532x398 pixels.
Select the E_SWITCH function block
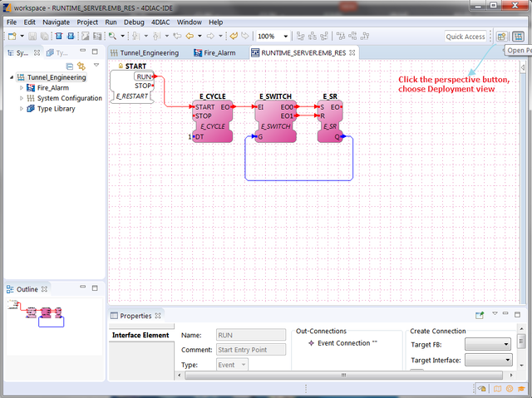coord(275,120)
